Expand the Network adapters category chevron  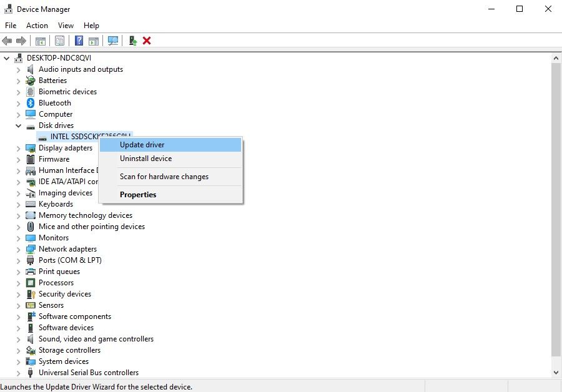18,249
